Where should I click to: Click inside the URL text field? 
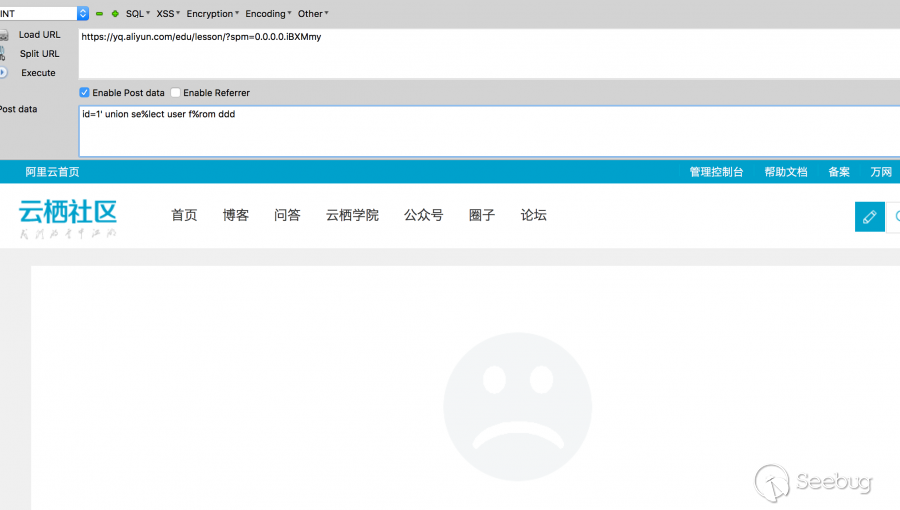(x=489, y=54)
